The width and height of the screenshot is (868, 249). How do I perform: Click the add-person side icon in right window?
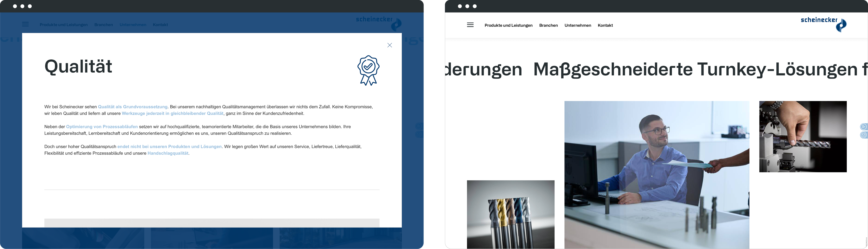coord(864,127)
